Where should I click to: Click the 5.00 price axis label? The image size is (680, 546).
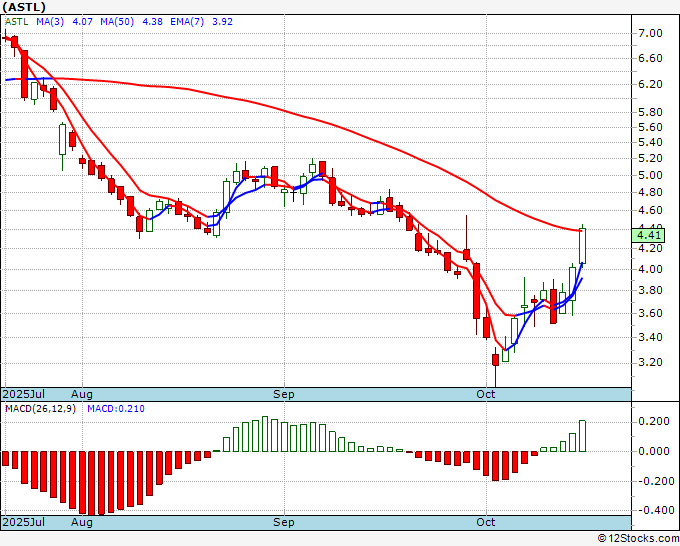651,175
